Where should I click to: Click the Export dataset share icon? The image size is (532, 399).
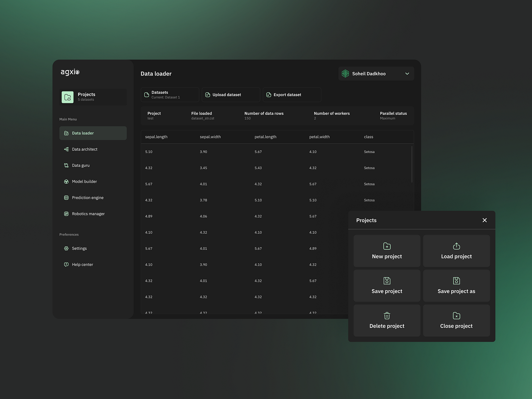tap(269, 94)
